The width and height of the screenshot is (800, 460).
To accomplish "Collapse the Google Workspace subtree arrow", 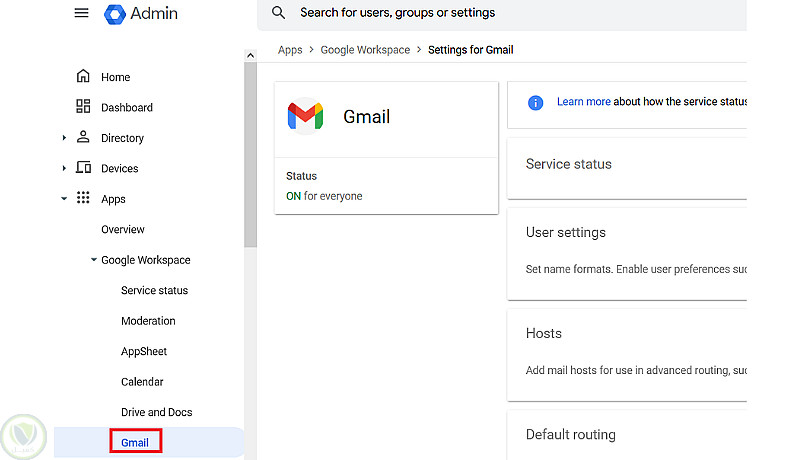I will click(93, 260).
